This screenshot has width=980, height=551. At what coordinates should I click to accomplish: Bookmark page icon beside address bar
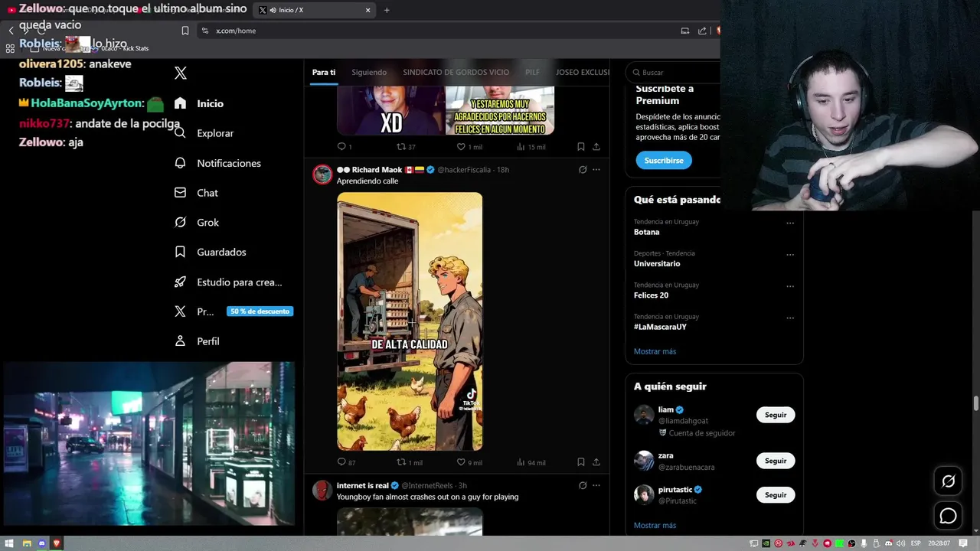point(185,31)
